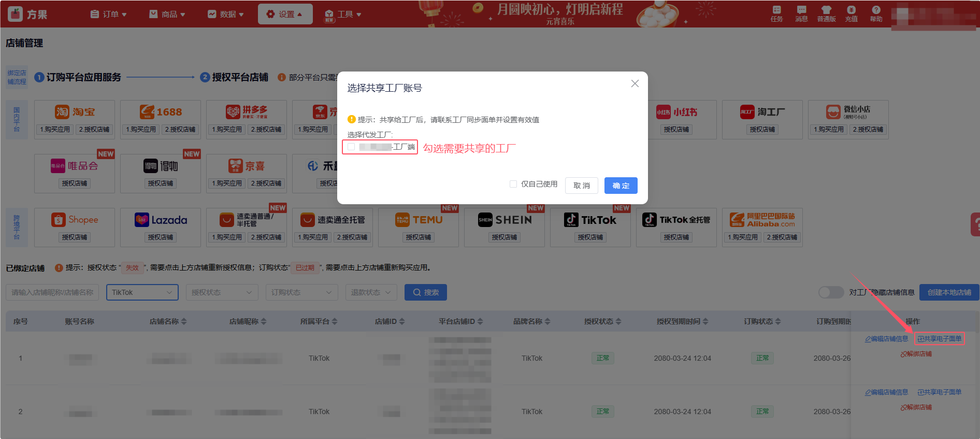The image size is (980, 439).
Task: Open the 消息 messages icon
Action: 801,14
